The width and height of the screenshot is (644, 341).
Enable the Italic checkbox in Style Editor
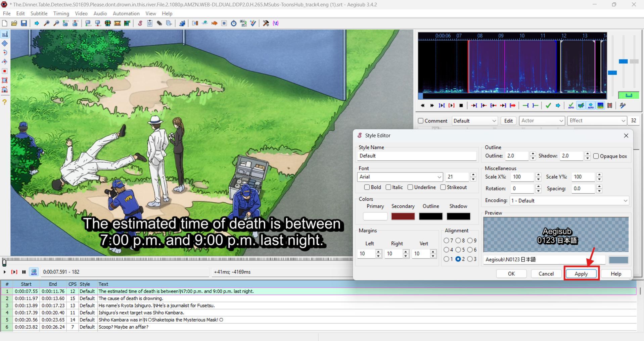(388, 187)
